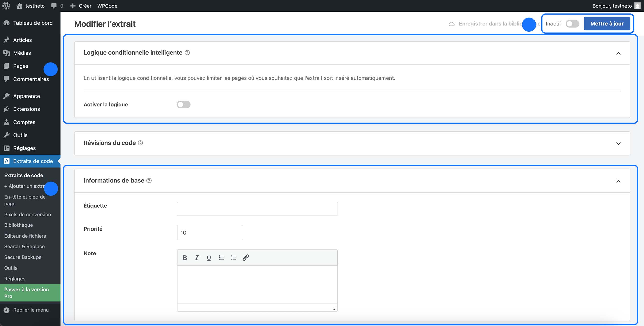Insert a numbered list in the Note field

(233, 258)
